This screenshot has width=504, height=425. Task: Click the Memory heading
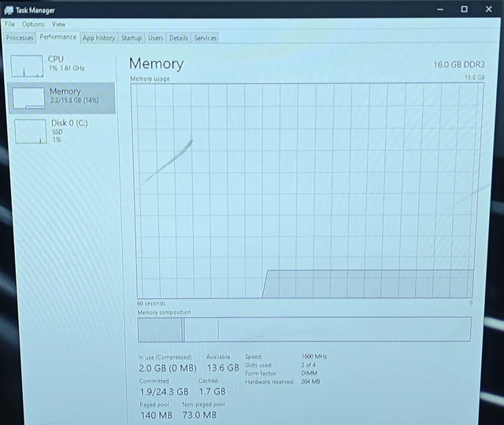pyautogui.click(x=156, y=64)
